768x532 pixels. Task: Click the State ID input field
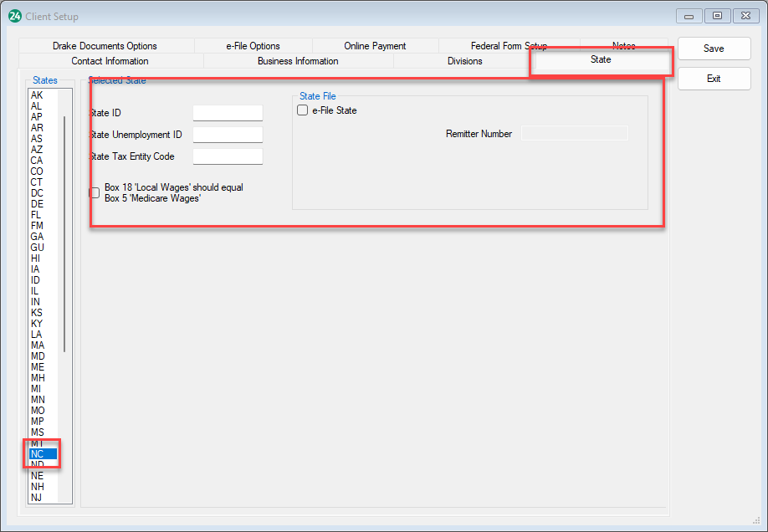click(x=228, y=113)
